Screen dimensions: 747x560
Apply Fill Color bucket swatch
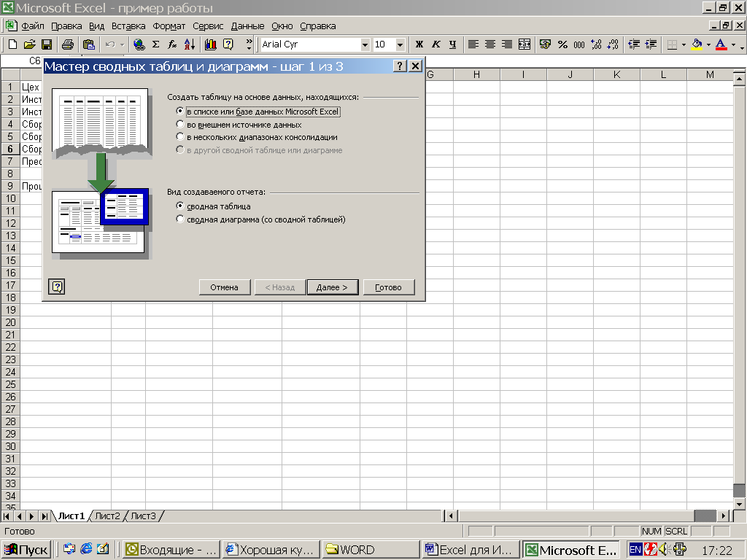click(697, 44)
